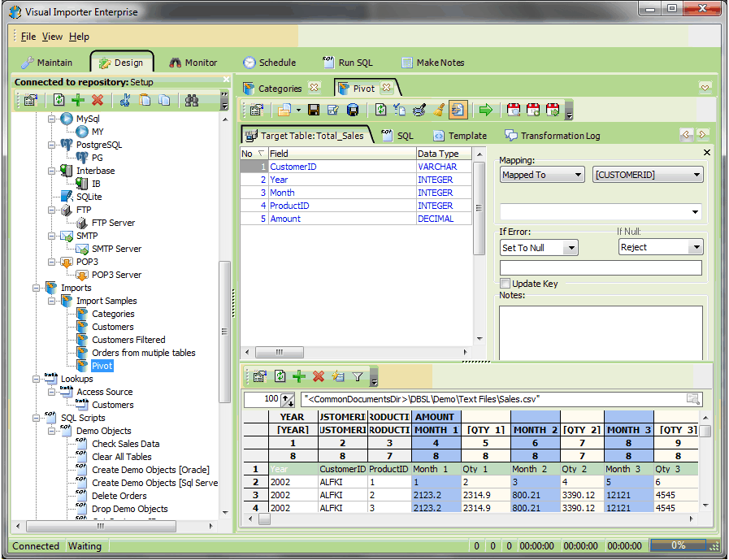Screen dimensions: 729x560
Task: Open the If Error dropdown set to 'Set To Null'
Action: click(538, 247)
